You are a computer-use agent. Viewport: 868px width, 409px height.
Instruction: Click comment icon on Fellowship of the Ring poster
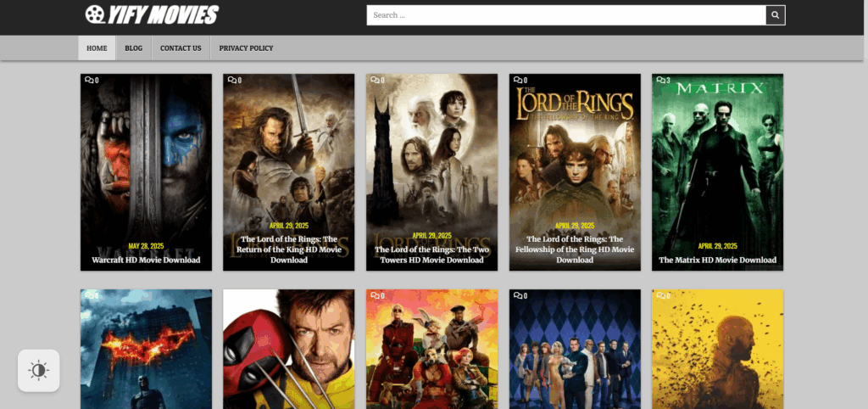coord(517,81)
